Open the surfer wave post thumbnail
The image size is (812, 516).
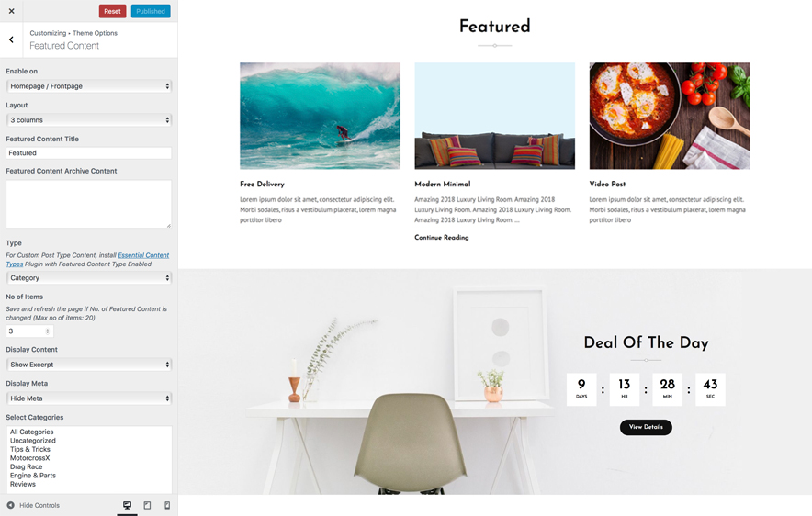320,116
